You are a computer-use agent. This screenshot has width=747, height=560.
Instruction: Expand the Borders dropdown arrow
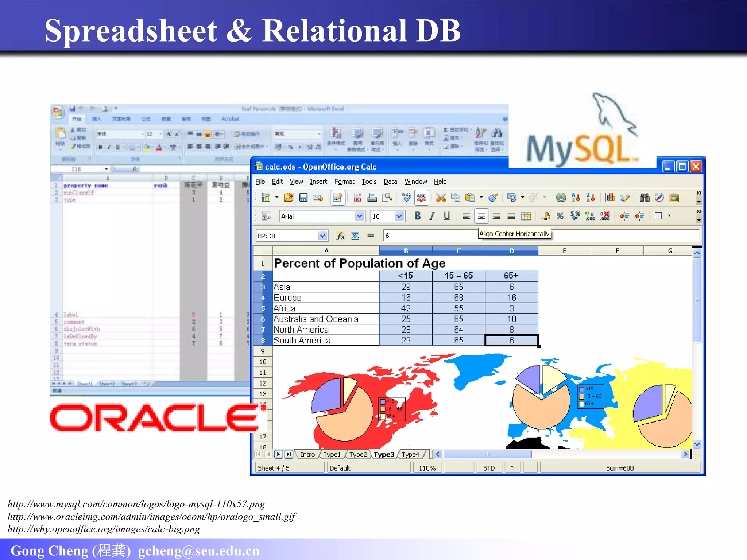669,216
